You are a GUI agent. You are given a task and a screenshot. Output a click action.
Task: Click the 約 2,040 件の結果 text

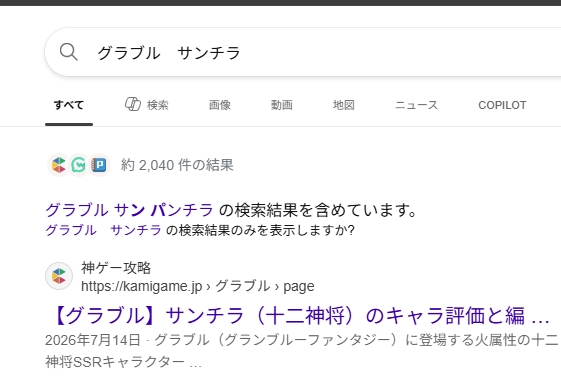pos(177,165)
